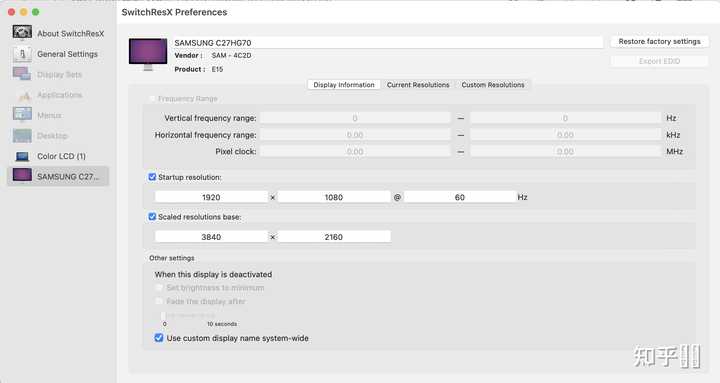This screenshot has width=720, height=383.
Task: Maximize window with green button
Action: pos(35,12)
